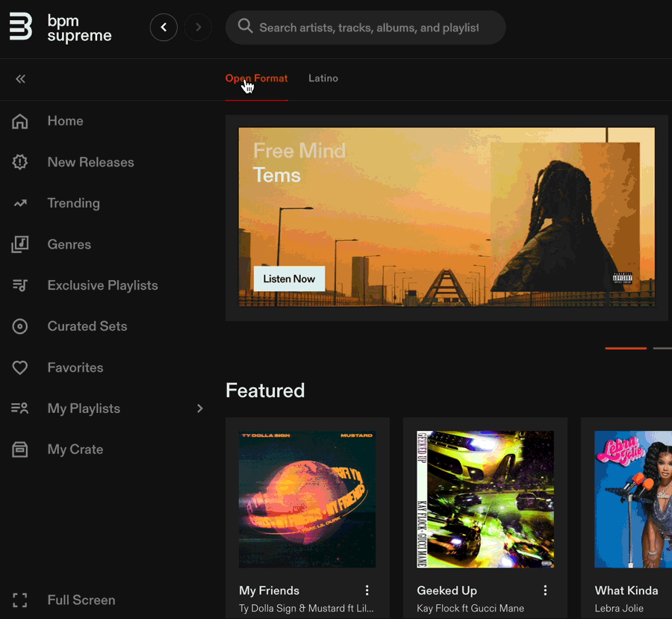Click the New Releases badge icon
The image size is (672, 619).
click(19, 162)
